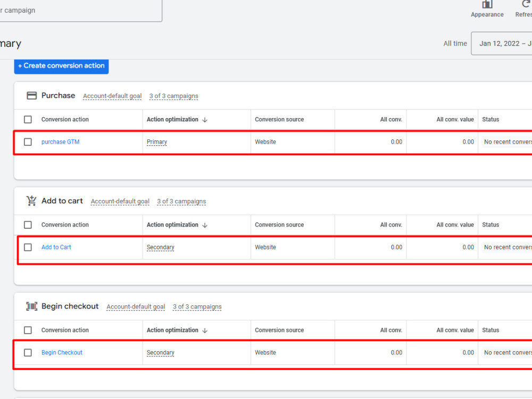Screen dimensions: 532x399
Task: Click Conversion action header in Add to cart table
Action: pos(65,225)
